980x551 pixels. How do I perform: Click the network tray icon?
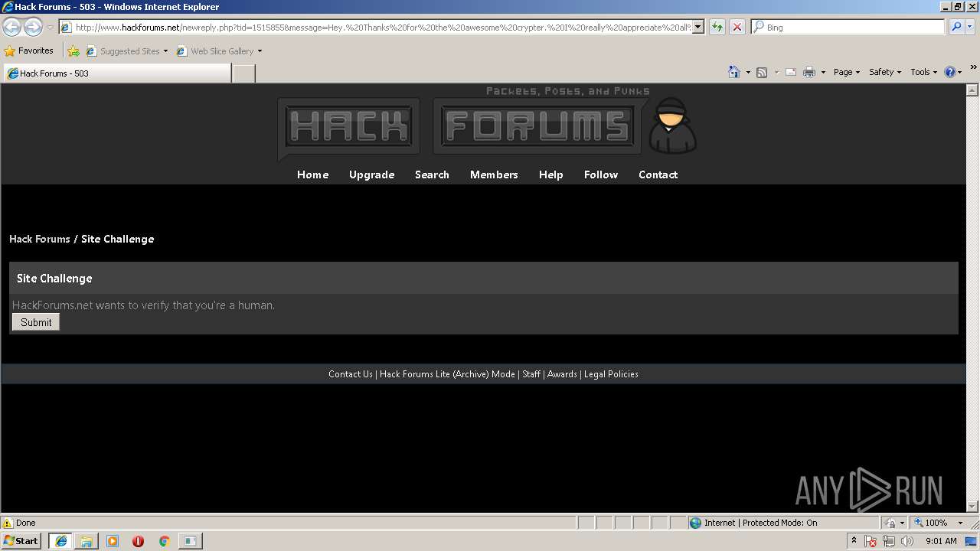pos(889,541)
